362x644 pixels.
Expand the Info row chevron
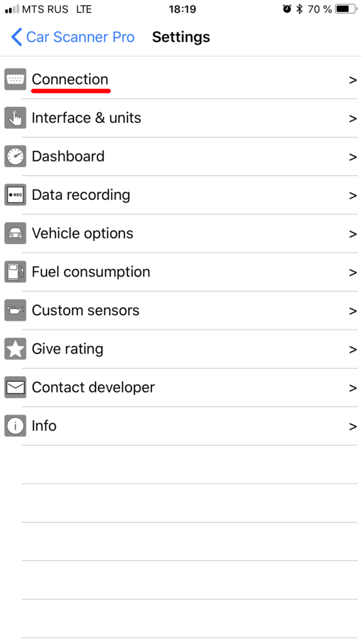[353, 426]
